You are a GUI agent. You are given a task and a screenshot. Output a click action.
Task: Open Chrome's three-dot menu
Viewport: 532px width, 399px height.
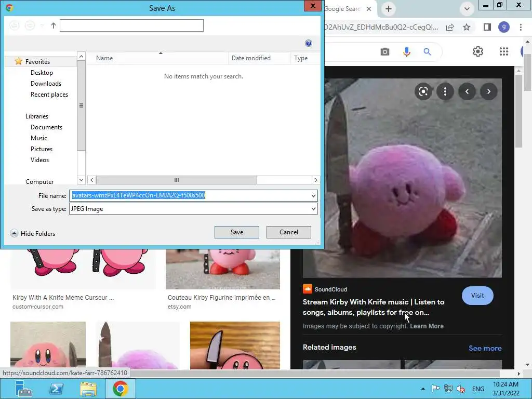coord(521,27)
